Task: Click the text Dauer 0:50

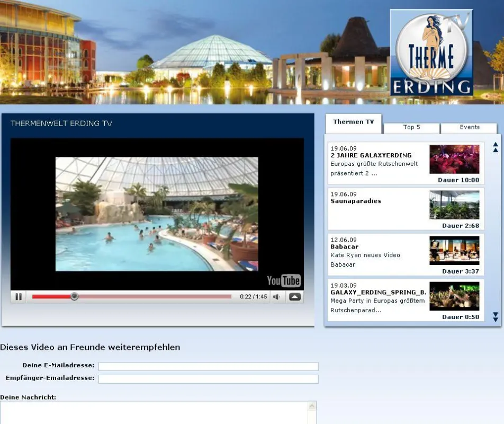Action: point(460,317)
